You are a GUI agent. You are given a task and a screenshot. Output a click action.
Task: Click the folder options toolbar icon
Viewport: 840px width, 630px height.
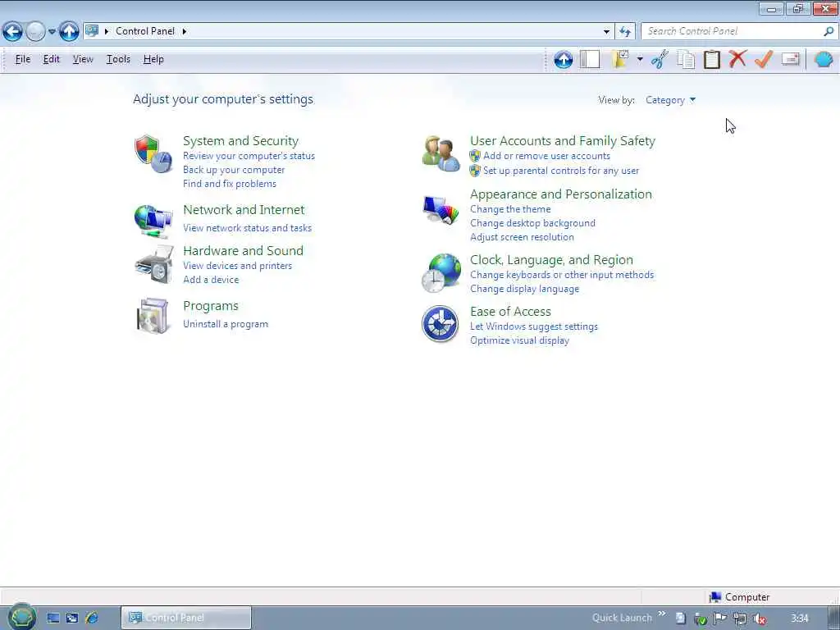point(620,59)
